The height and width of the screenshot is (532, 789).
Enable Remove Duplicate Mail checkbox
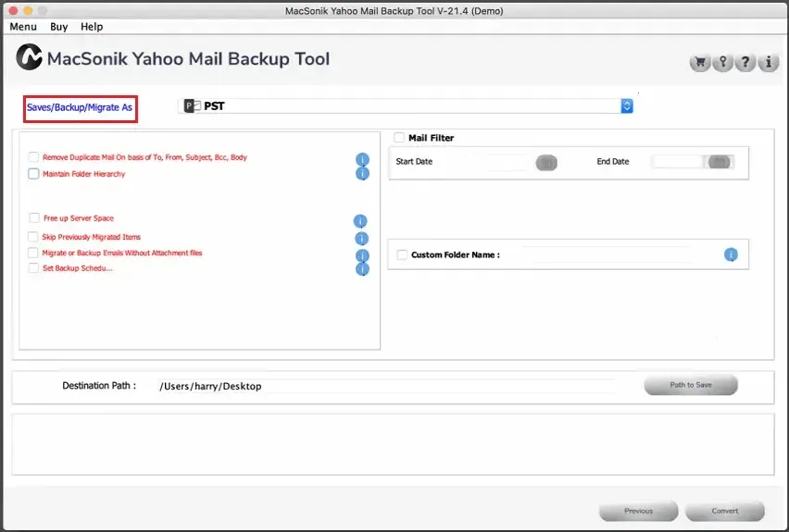pos(33,157)
